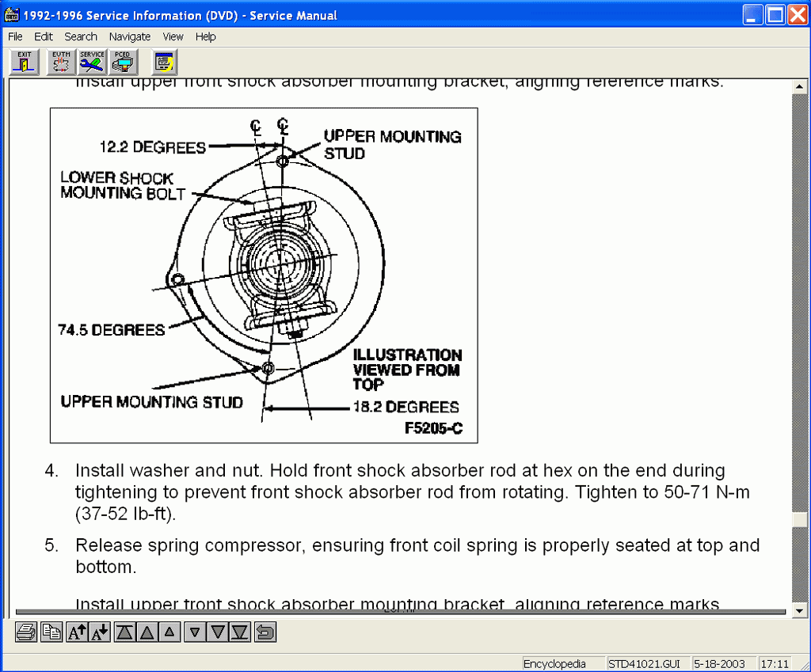The image size is (811, 672).
Task: Increase font size with A up-arrow icon
Action: (77, 632)
